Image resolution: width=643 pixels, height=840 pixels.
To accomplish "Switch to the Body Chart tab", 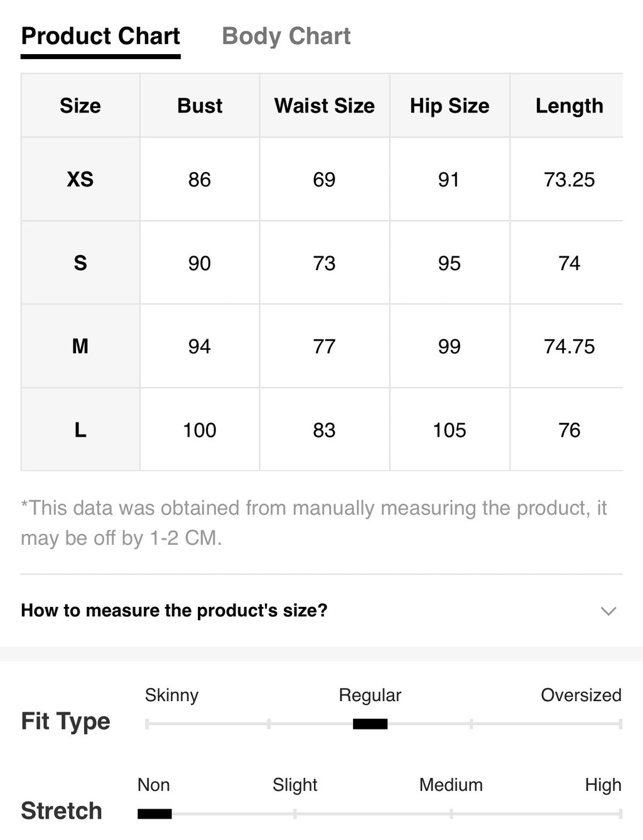I will (x=286, y=36).
